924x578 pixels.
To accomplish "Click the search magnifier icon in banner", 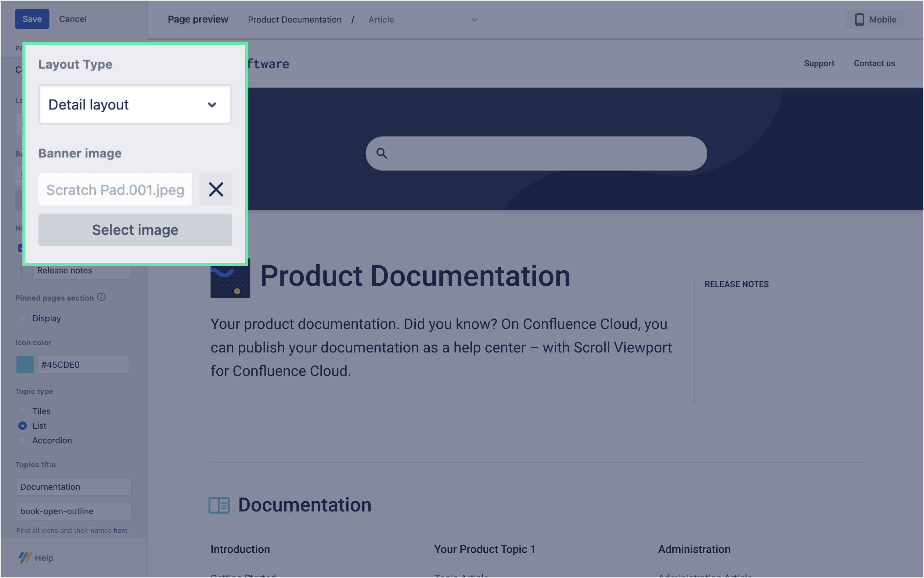I will [x=381, y=153].
